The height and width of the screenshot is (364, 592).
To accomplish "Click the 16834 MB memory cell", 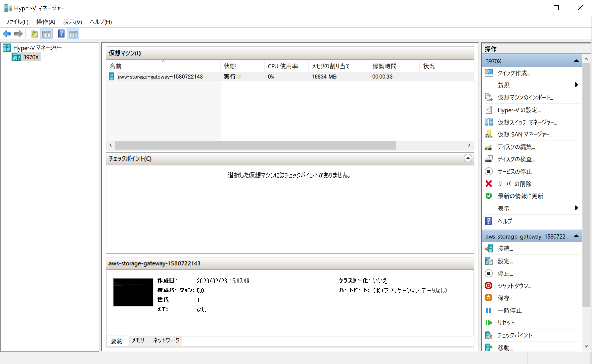I will (324, 77).
